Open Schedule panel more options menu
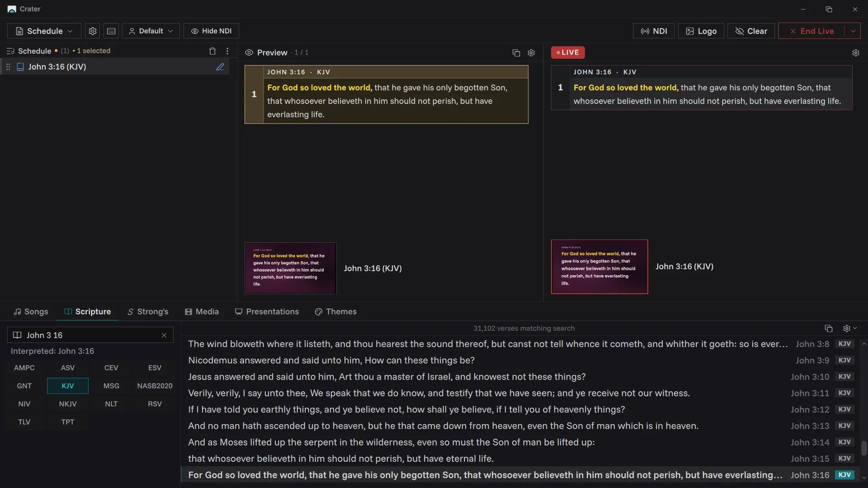 click(x=227, y=51)
